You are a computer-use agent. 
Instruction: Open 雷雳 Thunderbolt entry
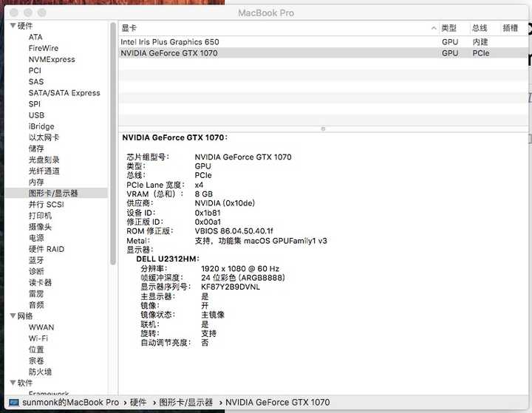pyautogui.click(x=36, y=293)
